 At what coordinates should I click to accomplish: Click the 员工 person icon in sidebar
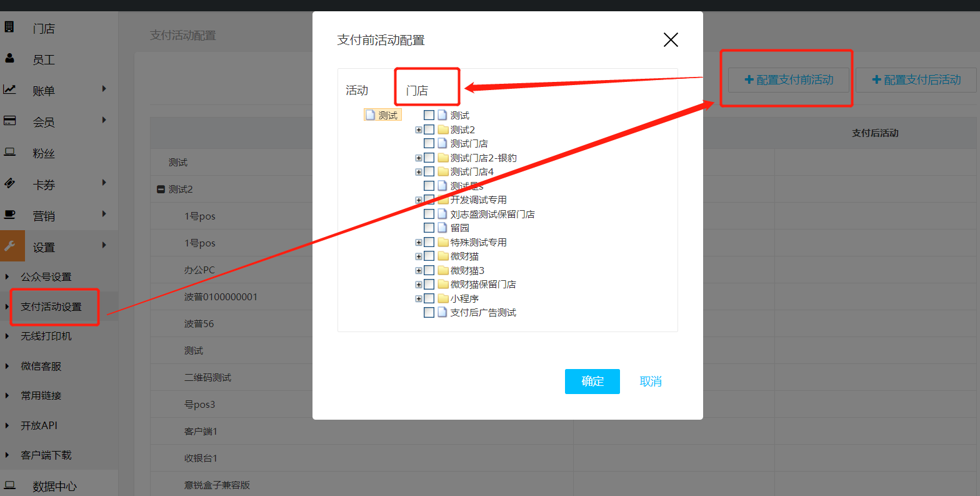pos(9,58)
